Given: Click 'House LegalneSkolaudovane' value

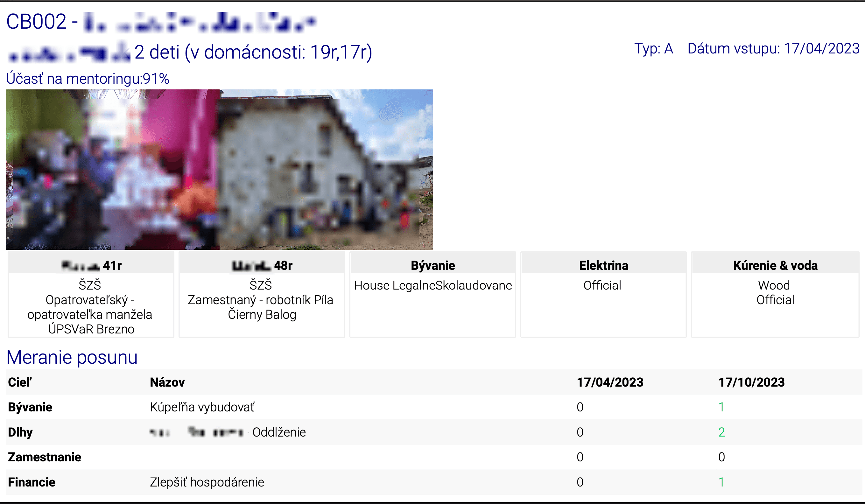Looking at the screenshot, I should point(433,285).
